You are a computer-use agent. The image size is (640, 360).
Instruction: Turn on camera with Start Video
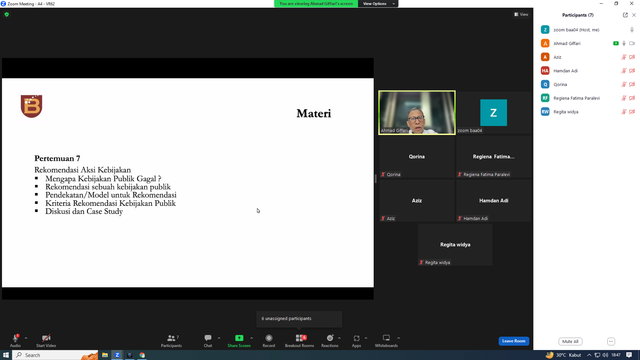46,340
